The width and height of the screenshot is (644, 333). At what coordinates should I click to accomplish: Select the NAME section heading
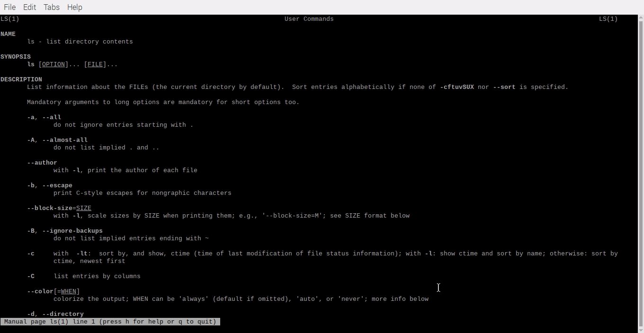pyautogui.click(x=8, y=34)
